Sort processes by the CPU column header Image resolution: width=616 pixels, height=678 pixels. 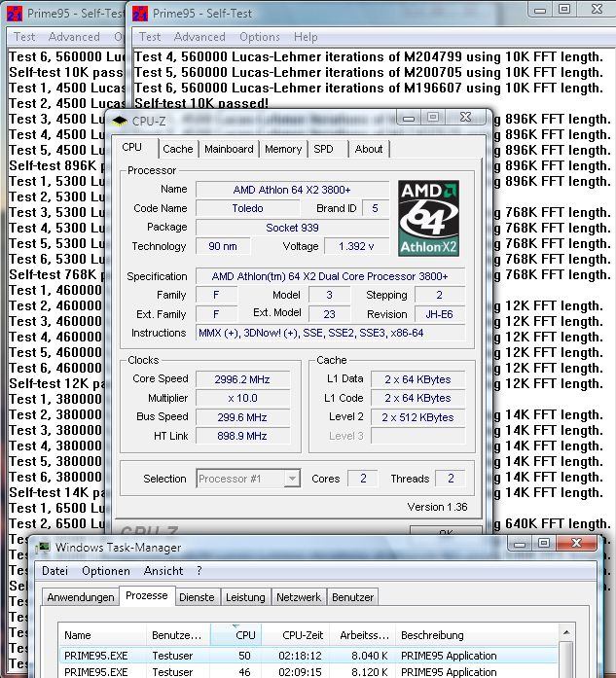[236, 635]
